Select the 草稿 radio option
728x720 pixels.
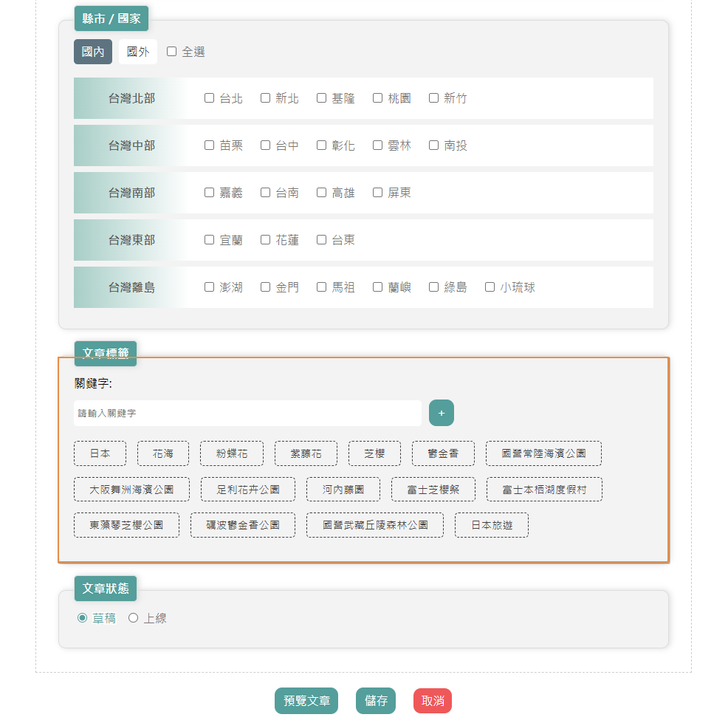[x=83, y=618]
